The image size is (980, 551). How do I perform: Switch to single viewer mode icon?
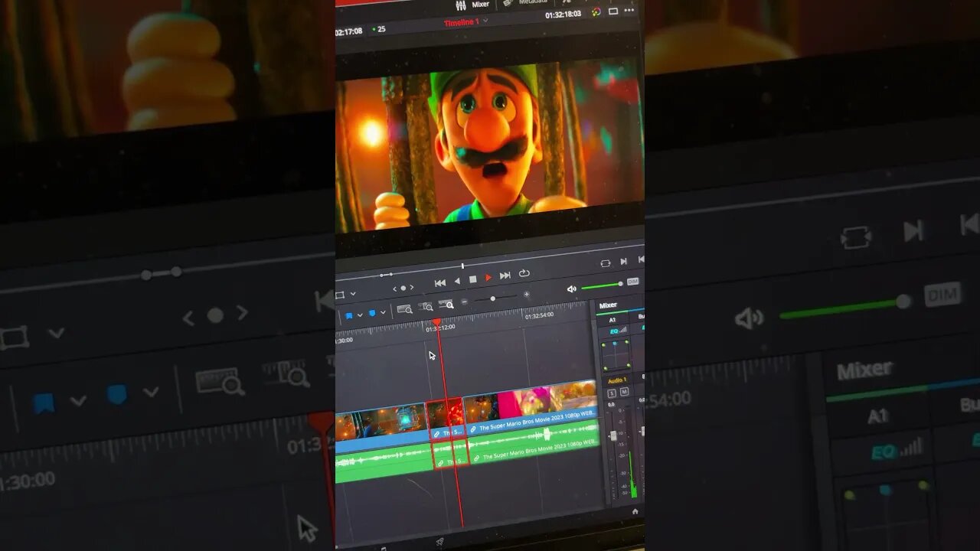613,11
